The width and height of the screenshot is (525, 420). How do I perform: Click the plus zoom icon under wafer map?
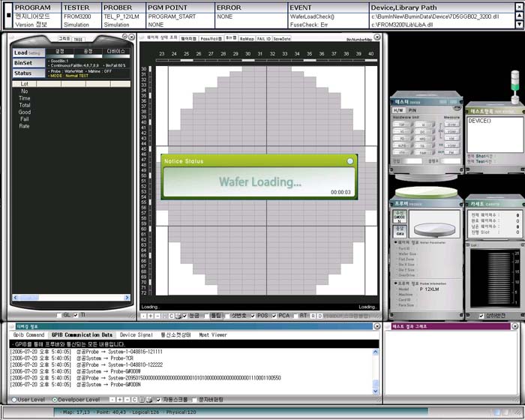click(150, 316)
